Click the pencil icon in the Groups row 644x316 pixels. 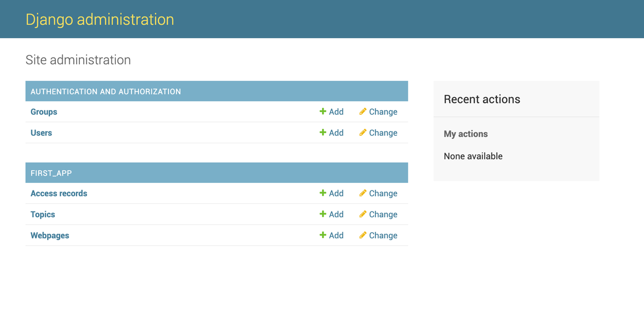363,112
